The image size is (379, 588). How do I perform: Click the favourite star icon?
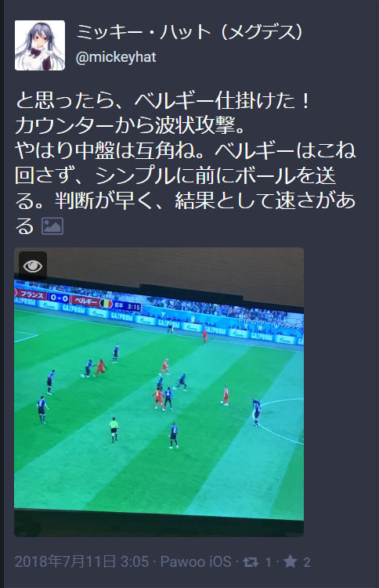click(291, 561)
